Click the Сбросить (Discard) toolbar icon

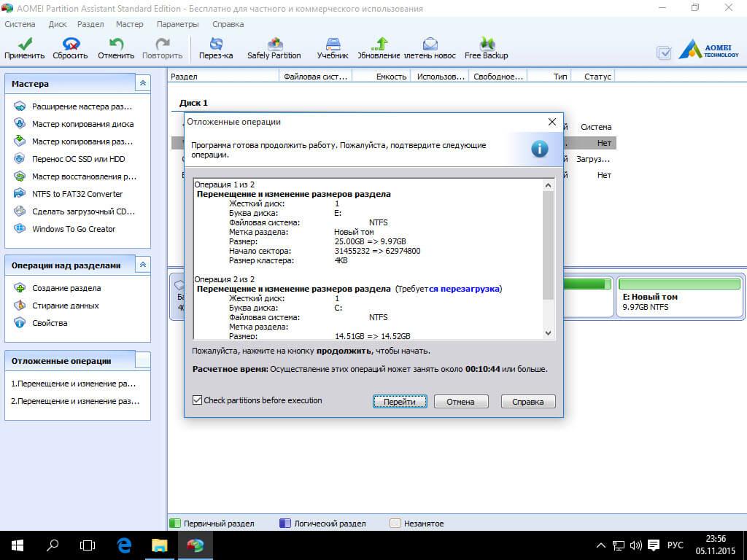click(x=70, y=49)
